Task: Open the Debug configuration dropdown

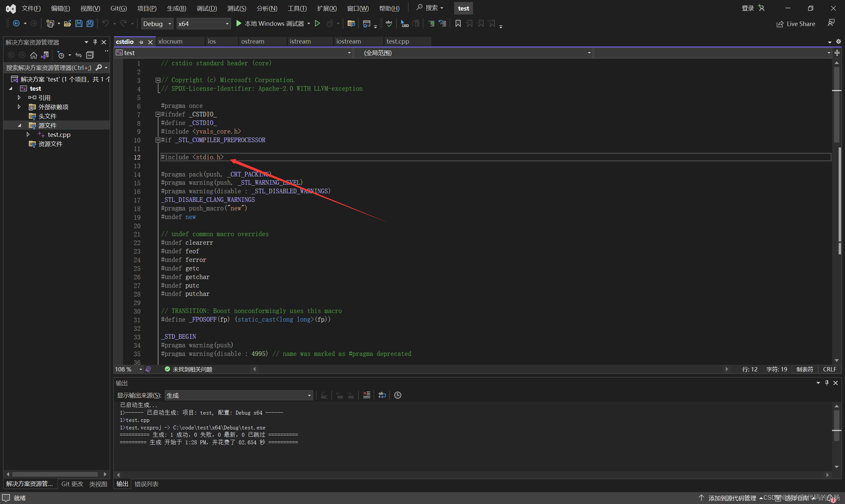Action: click(x=157, y=23)
